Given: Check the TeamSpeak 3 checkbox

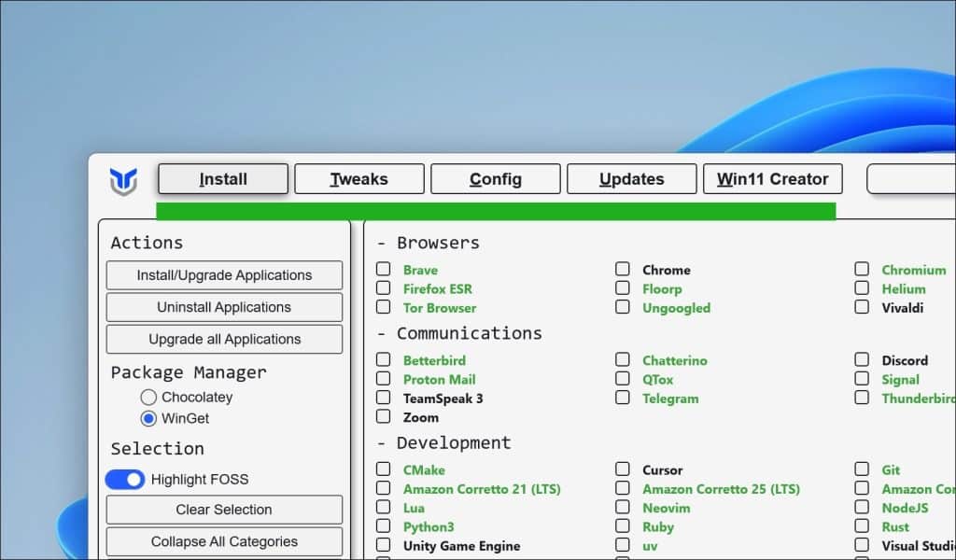Looking at the screenshot, I should (x=383, y=398).
